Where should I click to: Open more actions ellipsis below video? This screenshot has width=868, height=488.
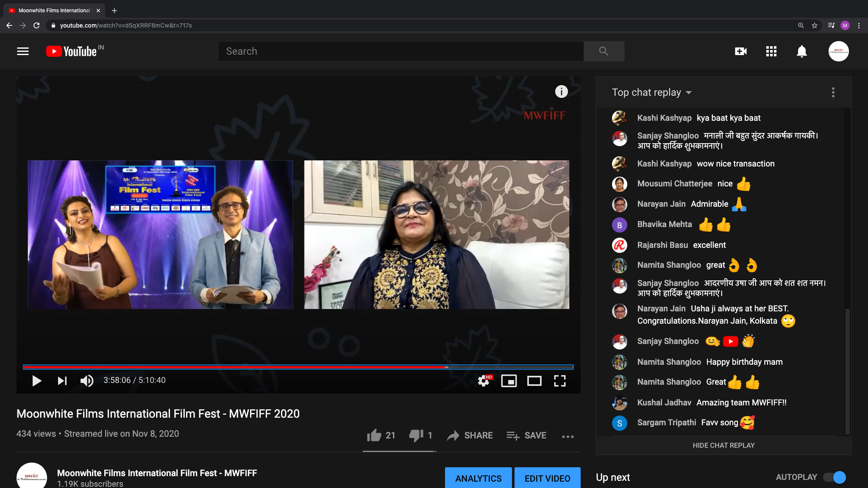568,436
